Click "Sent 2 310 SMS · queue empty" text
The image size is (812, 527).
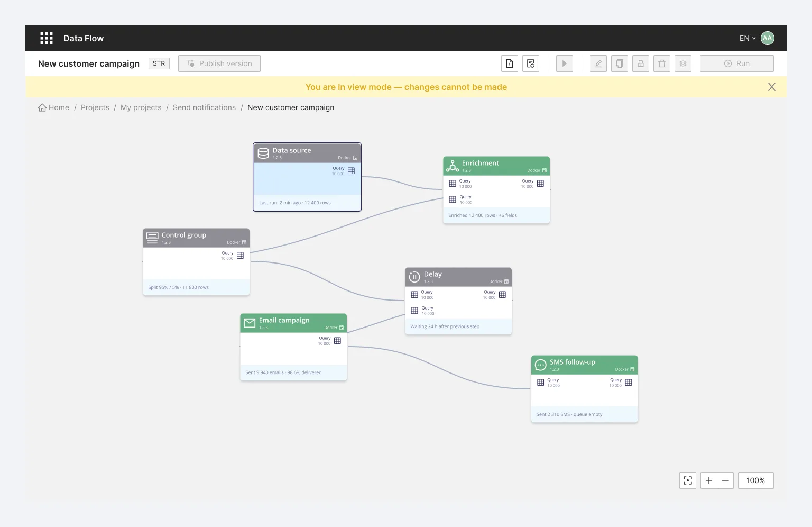coord(569,414)
